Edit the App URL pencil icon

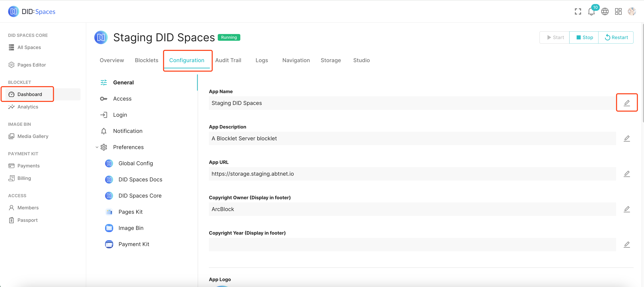(626, 173)
